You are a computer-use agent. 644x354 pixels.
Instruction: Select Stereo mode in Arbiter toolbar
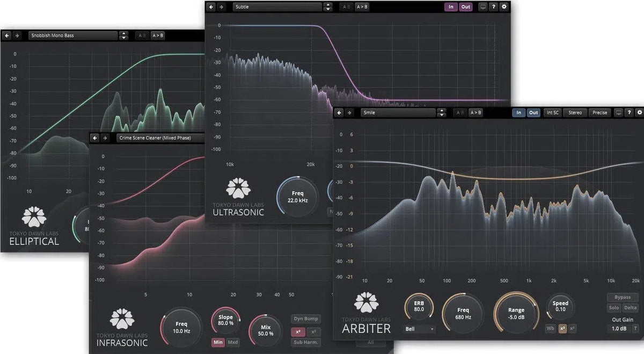click(x=575, y=113)
